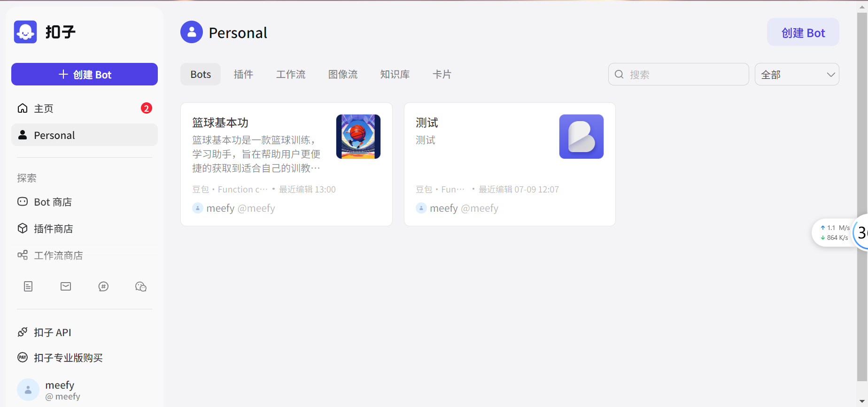Open the document icon in sidebar
Viewport: 868px width, 407px height.
(x=28, y=286)
